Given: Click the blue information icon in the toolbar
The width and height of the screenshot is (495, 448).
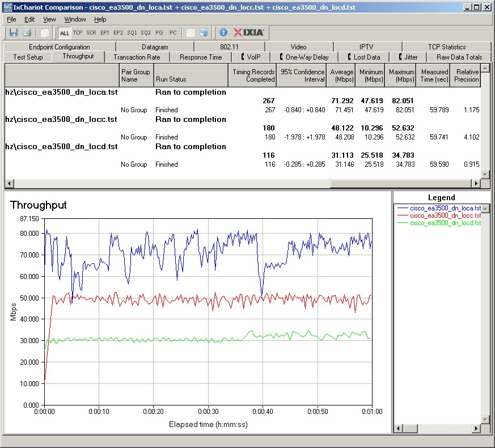Looking at the screenshot, I should coord(223,32).
